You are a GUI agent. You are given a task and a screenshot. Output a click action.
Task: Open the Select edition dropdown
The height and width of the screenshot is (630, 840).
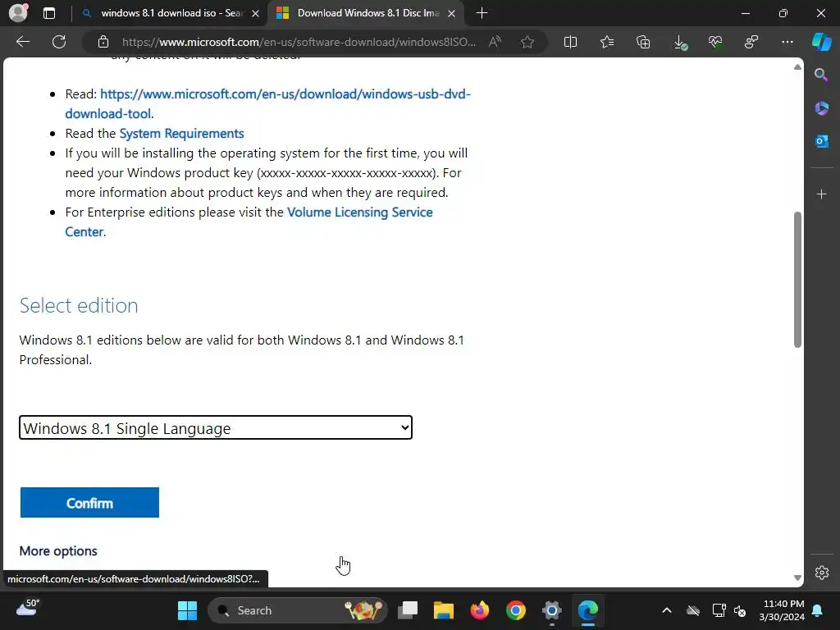point(216,427)
